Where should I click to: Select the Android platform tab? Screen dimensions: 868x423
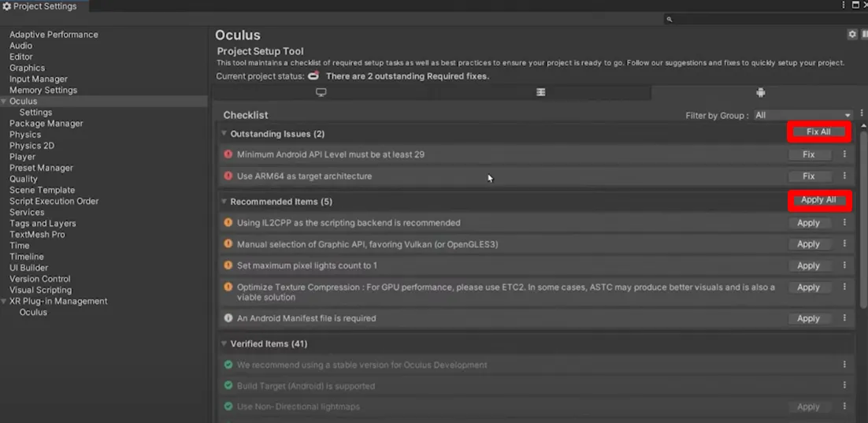pos(761,92)
